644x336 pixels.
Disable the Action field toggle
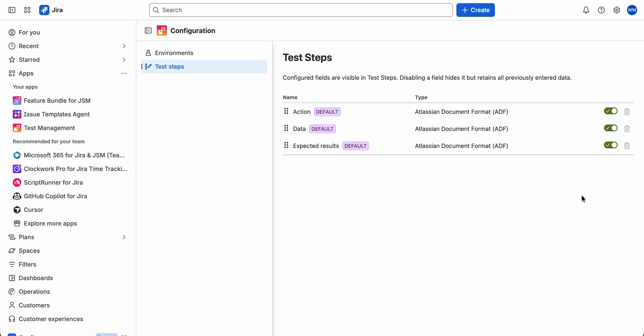[611, 111]
